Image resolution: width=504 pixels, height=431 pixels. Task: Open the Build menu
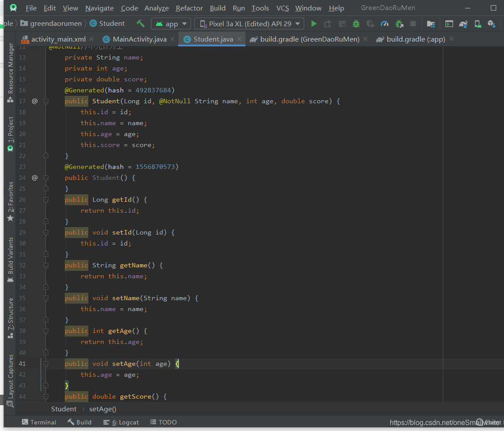pyautogui.click(x=217, y=8)
